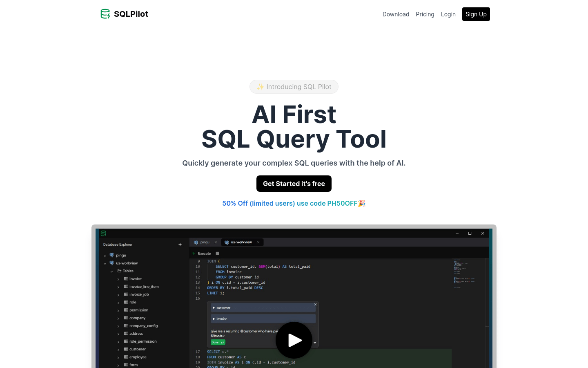Click the green Done button
Viewport: 588px width, 368px height.
pyautogui.click(x=218, y=342)
